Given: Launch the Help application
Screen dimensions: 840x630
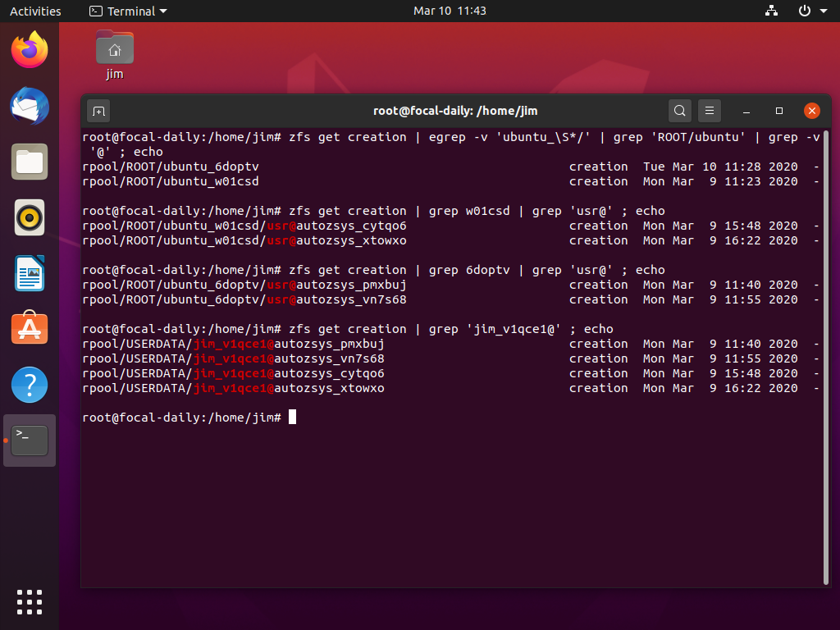Looking at the screenshot, I should click(29, 384).
